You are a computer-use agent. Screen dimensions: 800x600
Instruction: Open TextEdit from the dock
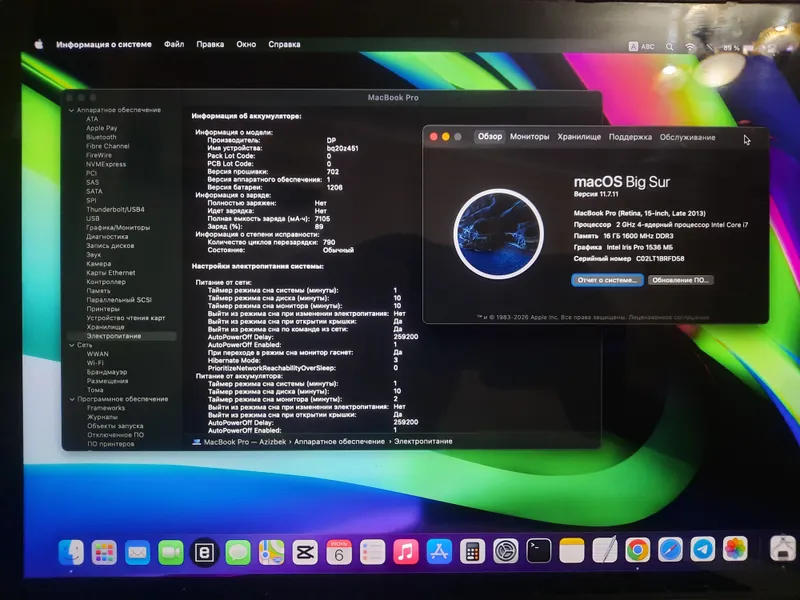605,550
